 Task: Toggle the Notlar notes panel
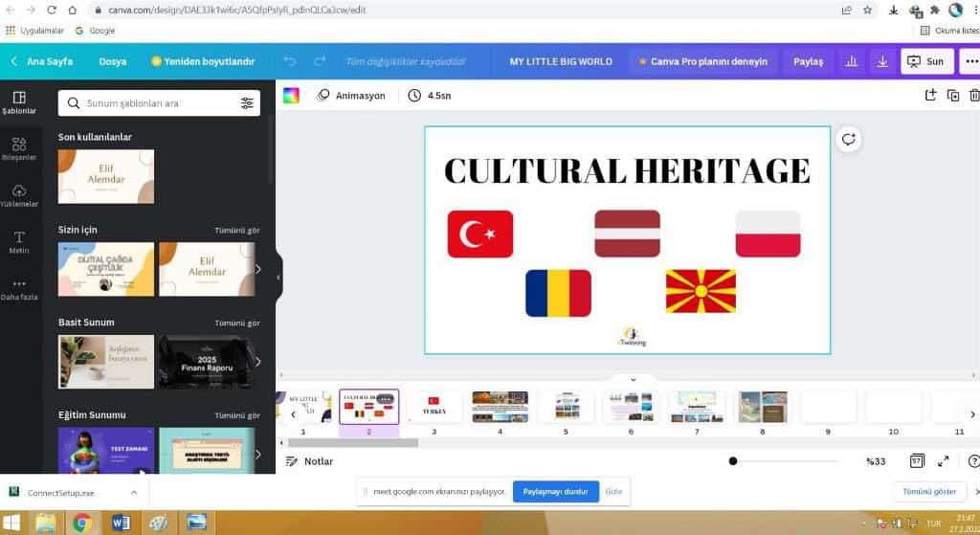[310, 461]
